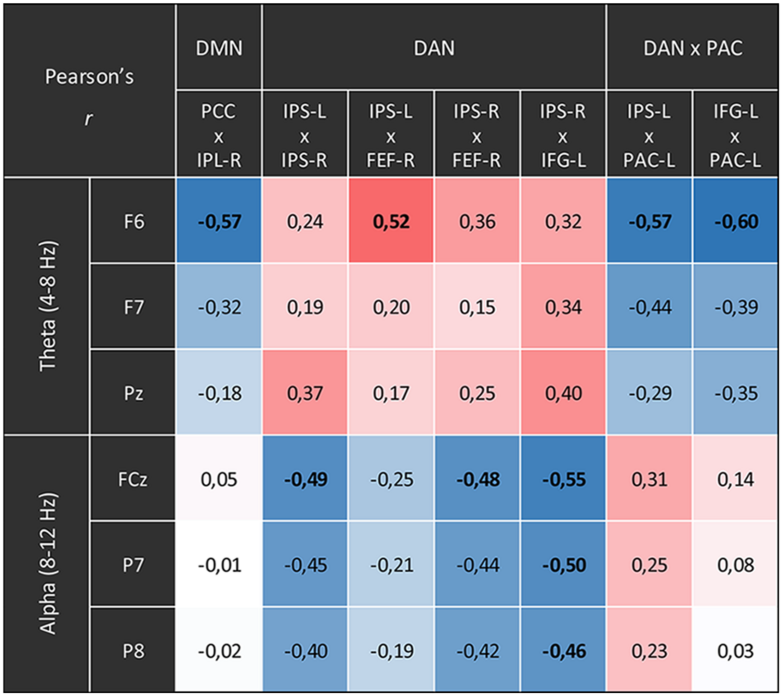This screenshot has height=698, width=784.
Task: Click the Pz row label
Action: pyautogui.click(x=133, y=393)
